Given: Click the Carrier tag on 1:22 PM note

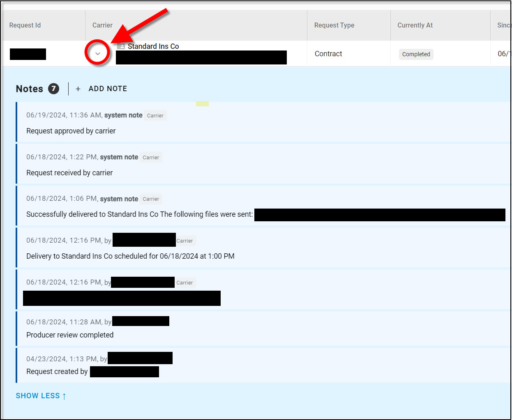Looking at the screenshot, I should point(151,157).
